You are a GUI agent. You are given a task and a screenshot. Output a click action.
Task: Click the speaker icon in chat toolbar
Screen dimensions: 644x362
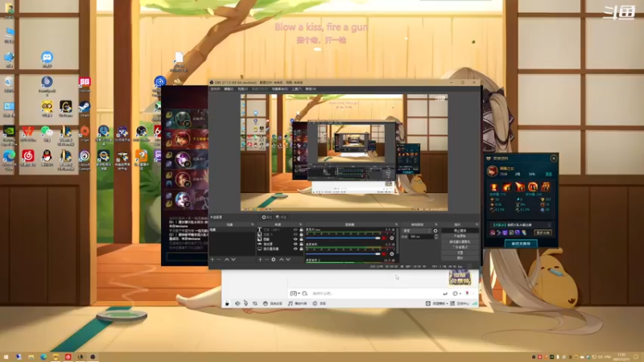[x=237, y=303]
